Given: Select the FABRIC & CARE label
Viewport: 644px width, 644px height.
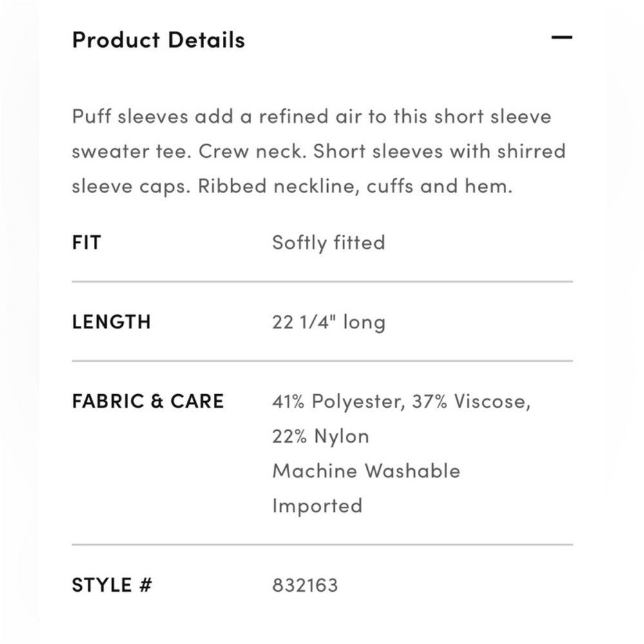Looking at the screenshot, I should coord(148,401).
